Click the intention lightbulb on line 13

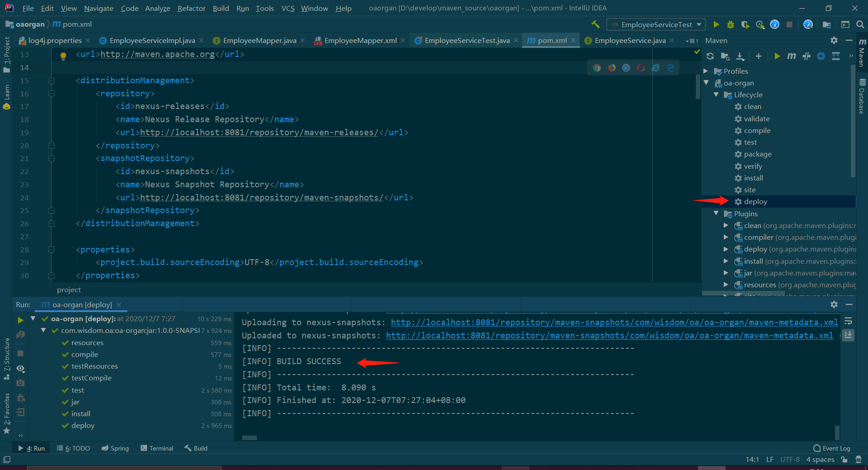coord(63,56)
